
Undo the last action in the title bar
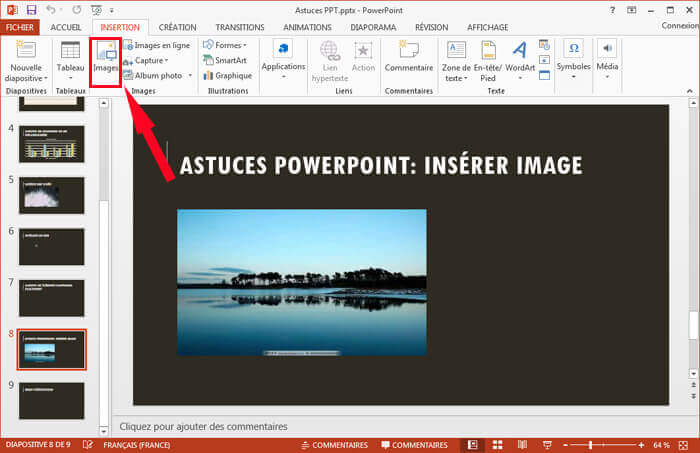click(51, 9)
